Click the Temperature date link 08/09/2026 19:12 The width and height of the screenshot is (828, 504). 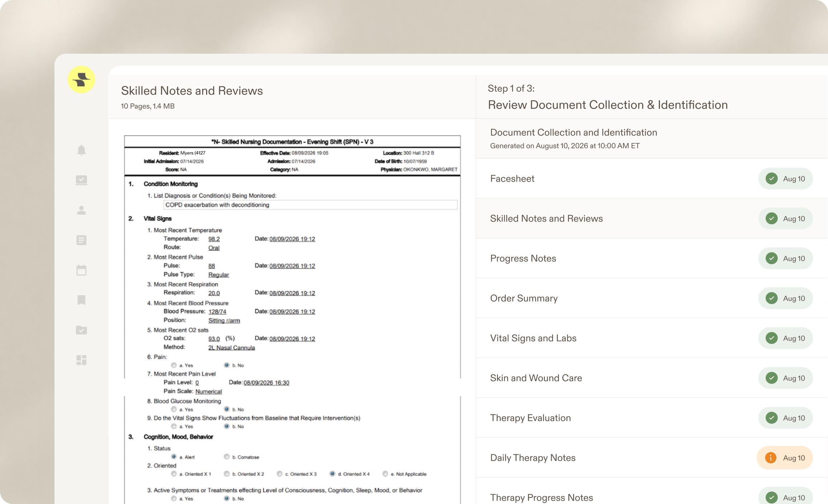click(x=292, y=239)
